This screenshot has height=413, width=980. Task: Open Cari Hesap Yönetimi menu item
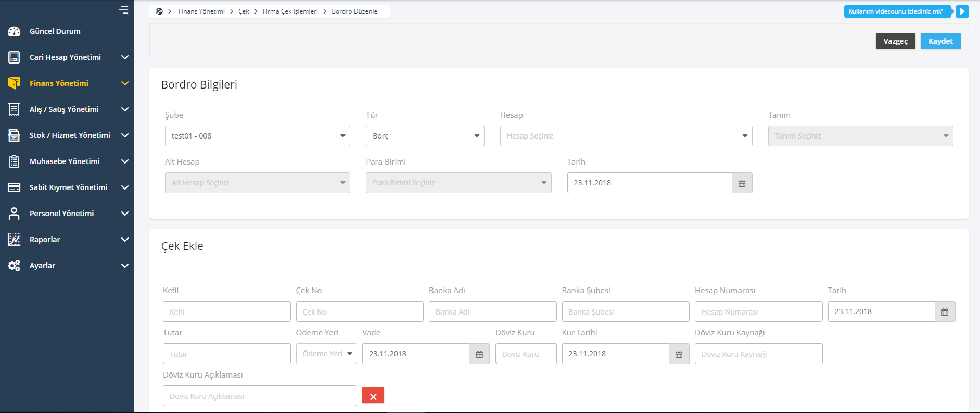tap(67, 57)
